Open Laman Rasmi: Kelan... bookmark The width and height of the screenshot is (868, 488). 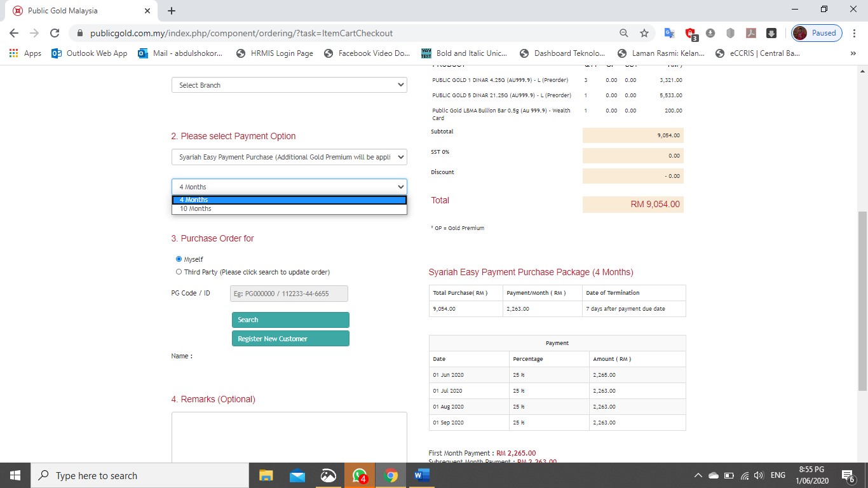pos(660,53)
